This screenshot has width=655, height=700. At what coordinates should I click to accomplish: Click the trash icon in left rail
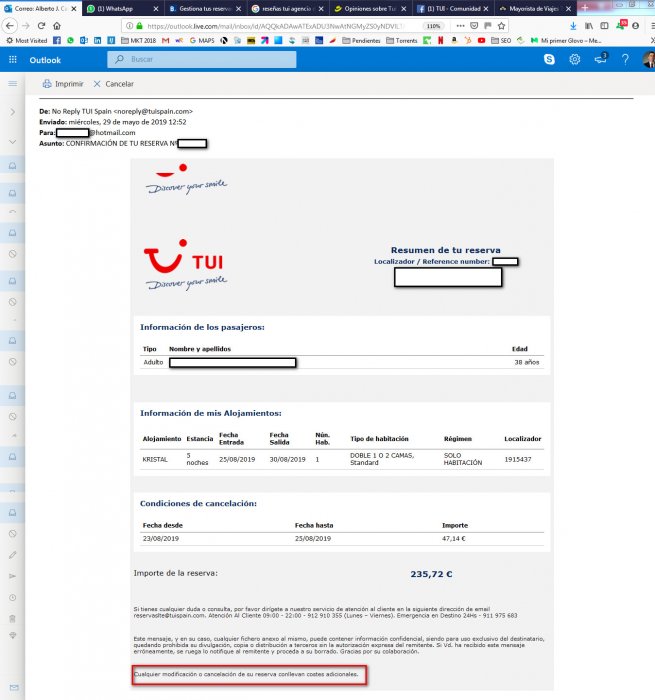[x=13, y=619]
